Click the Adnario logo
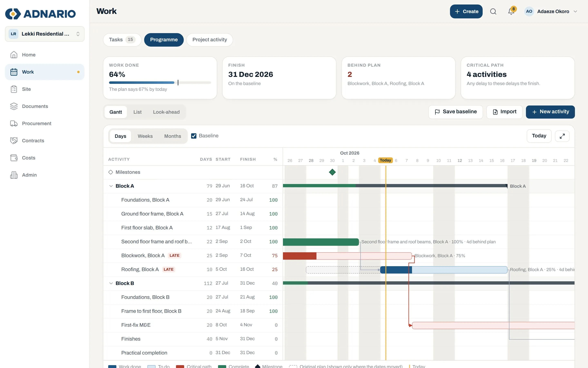This screenshot has height=368, width=588. click(40, 14)
